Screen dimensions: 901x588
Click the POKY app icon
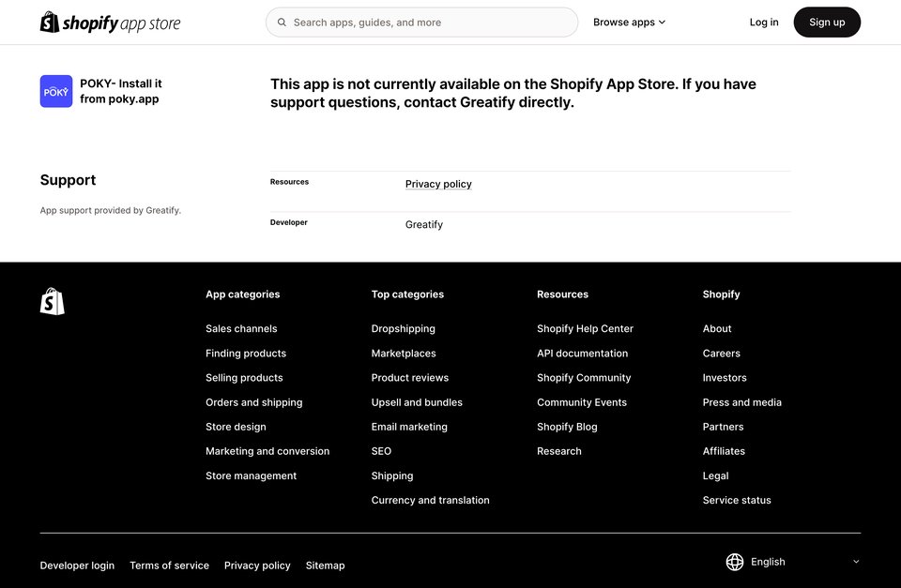tap(56, 91)
